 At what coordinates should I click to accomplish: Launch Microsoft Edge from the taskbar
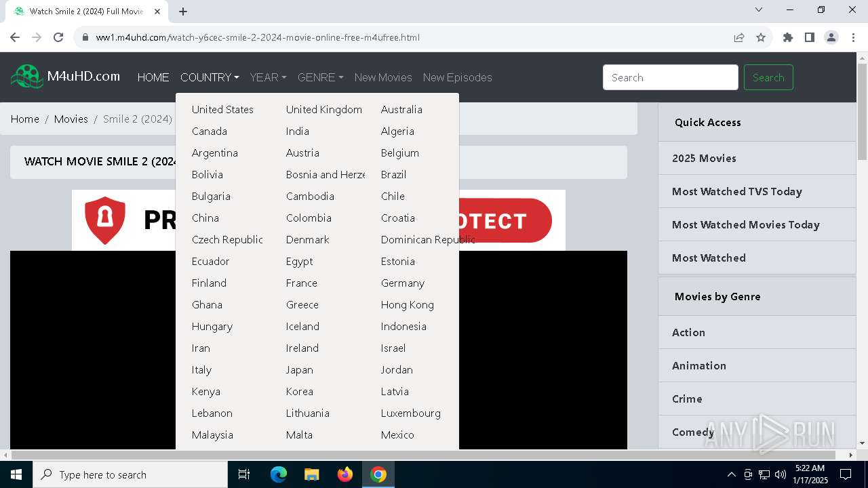279,474
